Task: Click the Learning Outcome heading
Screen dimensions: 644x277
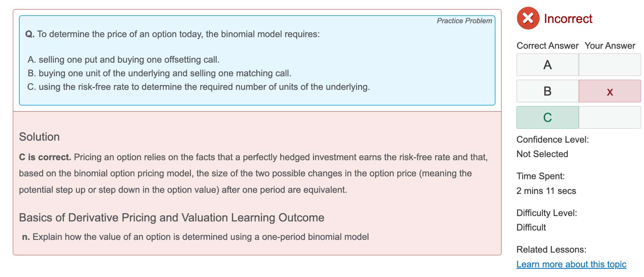Action: click(171, 218)
